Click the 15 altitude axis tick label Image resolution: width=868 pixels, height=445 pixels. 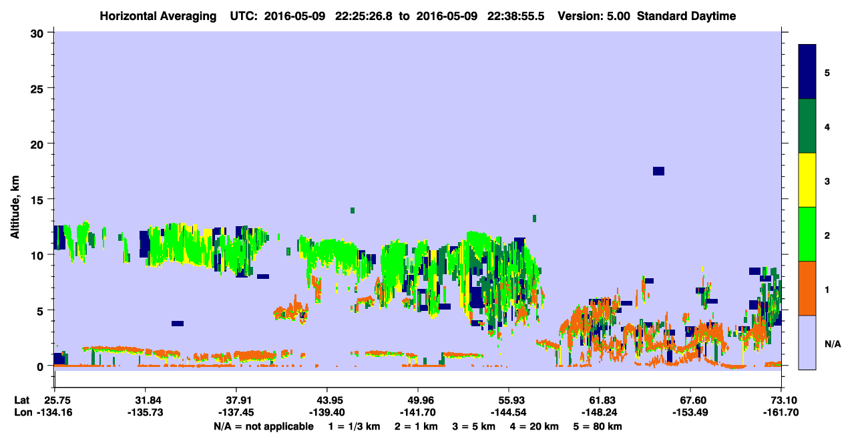tap(37, 199)
